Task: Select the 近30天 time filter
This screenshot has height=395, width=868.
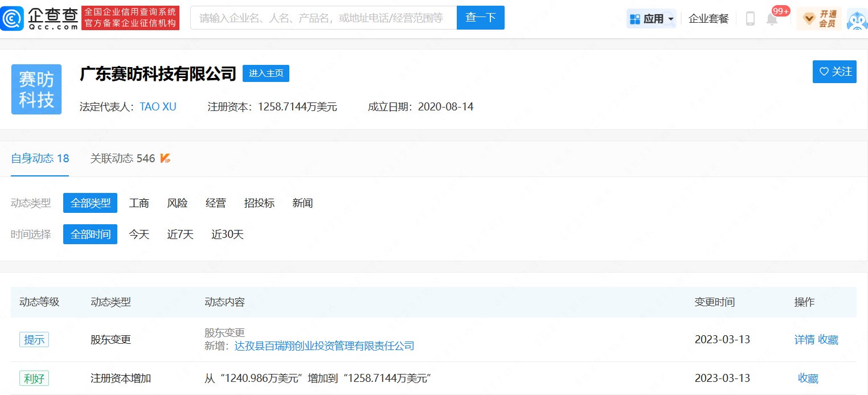Action: pos(228,234)
